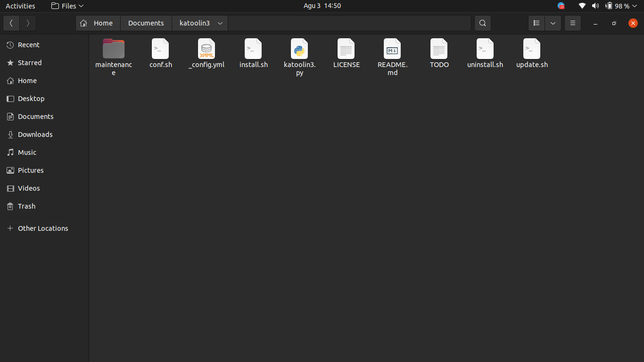
Task: Switch to list view layout
Action: 536,23
